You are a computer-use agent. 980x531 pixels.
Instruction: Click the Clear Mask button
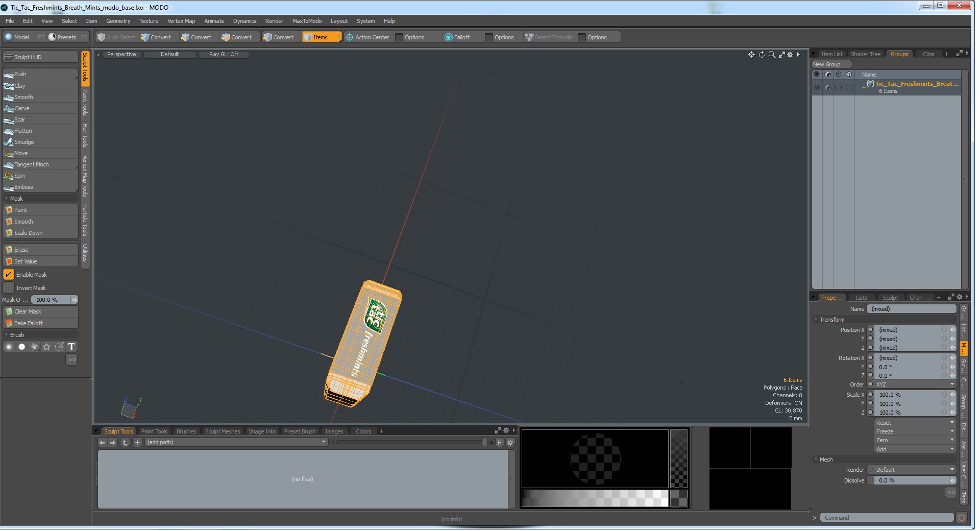pos(40,312)
